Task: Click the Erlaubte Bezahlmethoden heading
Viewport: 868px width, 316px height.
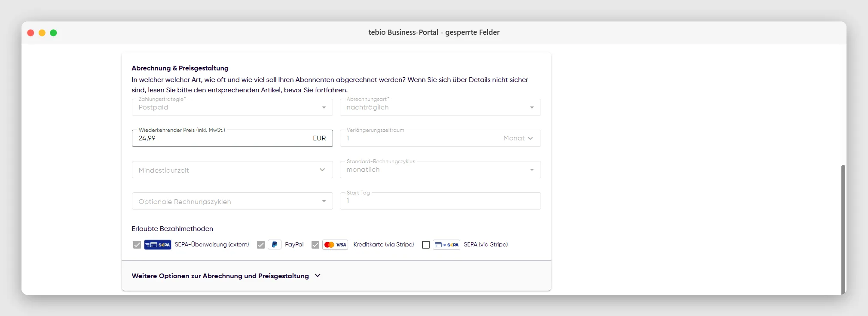Action: tap(172, 229)
